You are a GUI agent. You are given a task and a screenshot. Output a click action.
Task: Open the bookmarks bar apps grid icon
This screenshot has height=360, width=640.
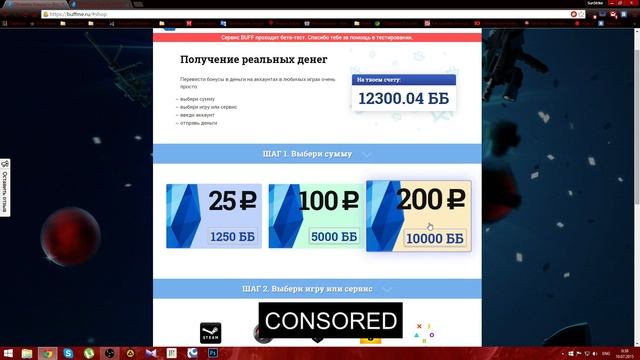tap(5, 24)
